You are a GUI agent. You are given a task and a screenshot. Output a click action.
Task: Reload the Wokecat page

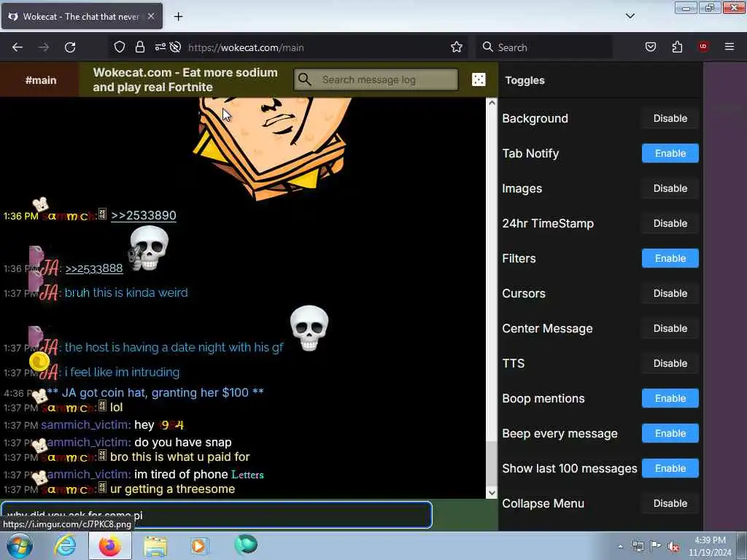click(x=70, y=47)
